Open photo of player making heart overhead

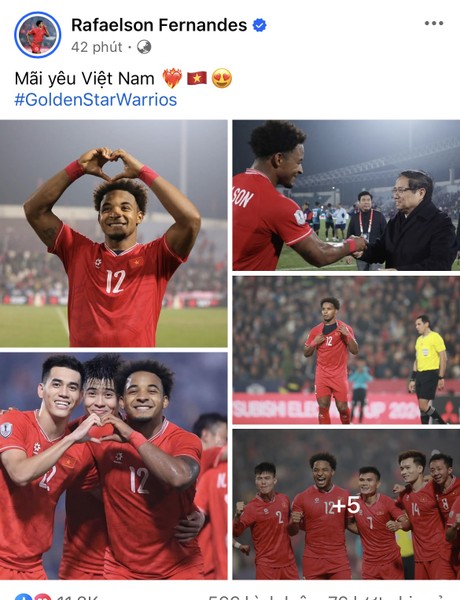pos(114,233)
